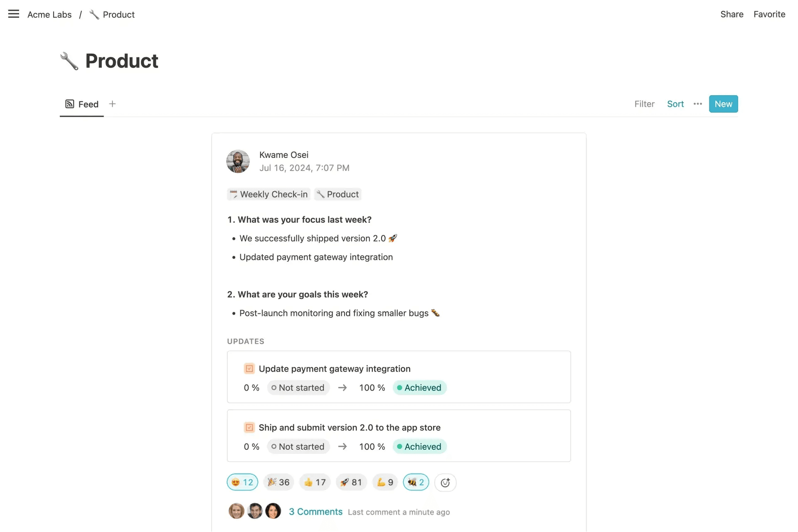This screenshot has width=798, height=532.
Task: Expand the three-dot menu next to Sort
Action: pyautogui.click(x=698, y=103)
